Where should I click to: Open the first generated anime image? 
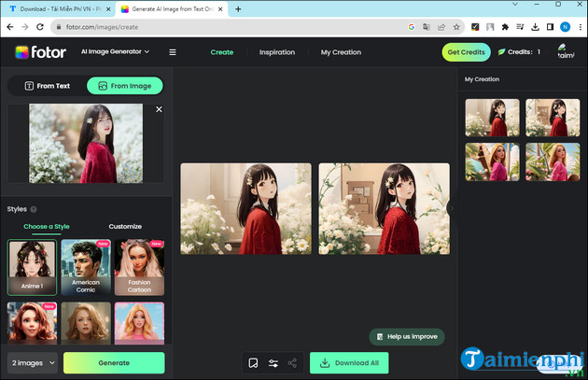click(246, 208)
